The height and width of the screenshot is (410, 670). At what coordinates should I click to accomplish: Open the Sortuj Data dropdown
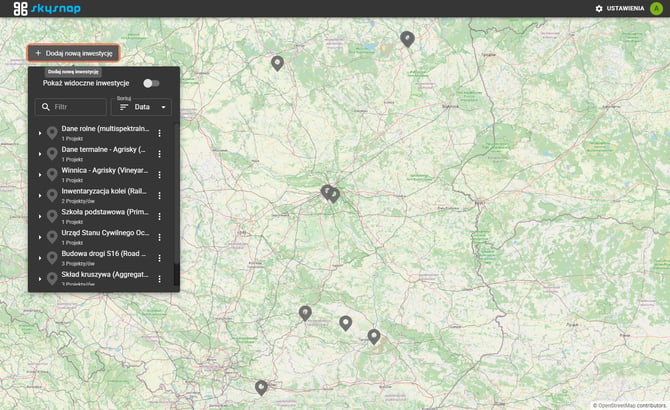(x=141, y=107)
